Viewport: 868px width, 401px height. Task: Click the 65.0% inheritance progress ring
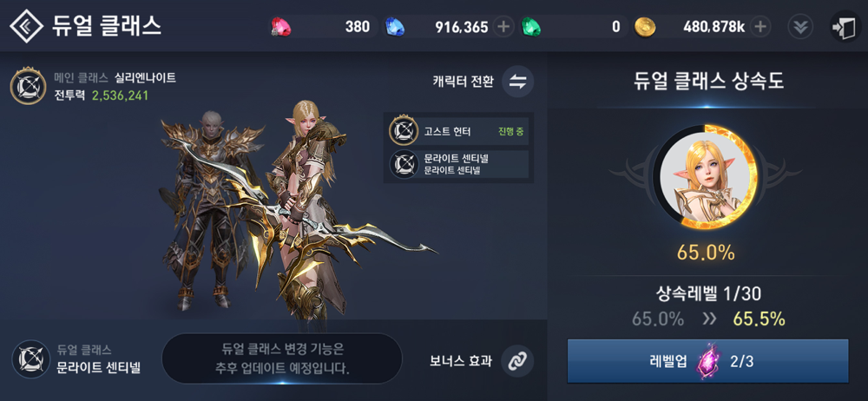[x=705, y=177]
